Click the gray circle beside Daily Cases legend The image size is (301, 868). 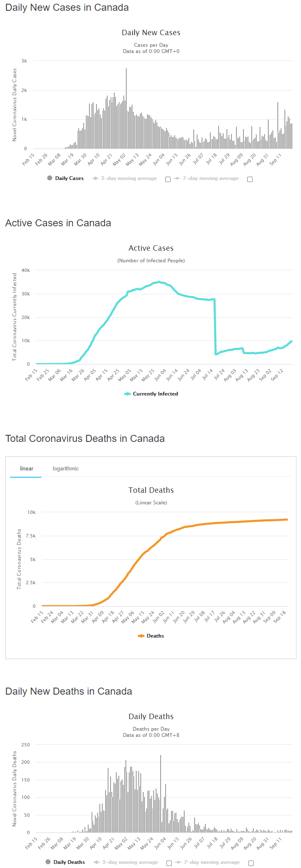pyautogui.click(x=50, y=178)
